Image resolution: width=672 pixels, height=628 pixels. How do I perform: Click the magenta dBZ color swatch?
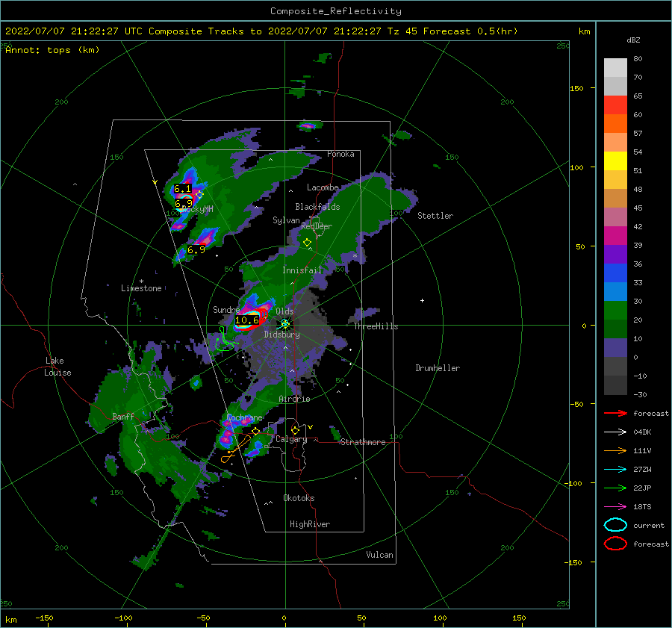(x=615, y=235)
